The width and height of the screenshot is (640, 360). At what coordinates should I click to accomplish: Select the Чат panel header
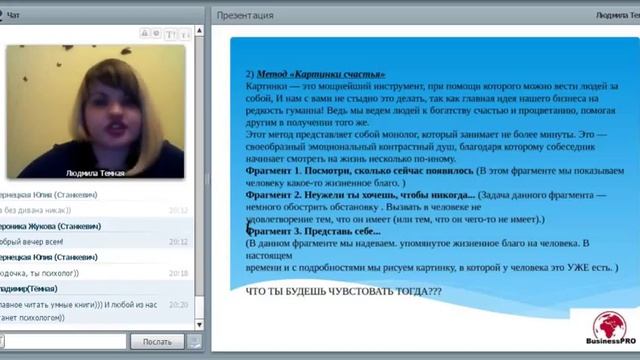point(102,15)
